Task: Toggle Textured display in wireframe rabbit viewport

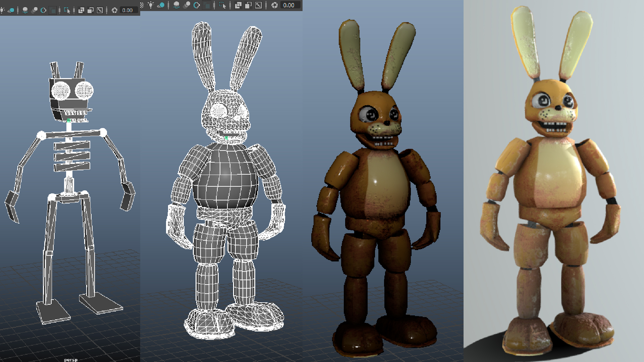Action: [142, 5]
